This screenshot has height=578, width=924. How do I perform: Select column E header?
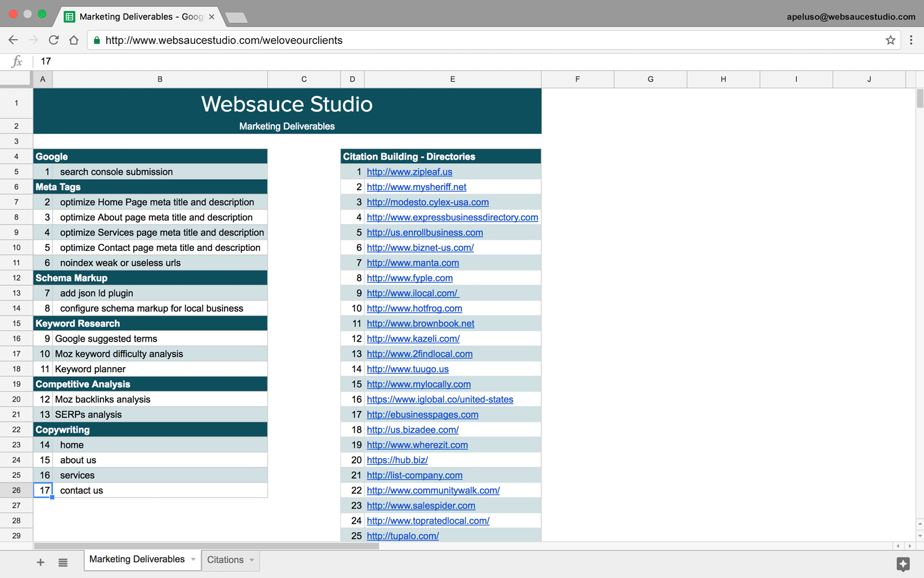click(453, 79)
